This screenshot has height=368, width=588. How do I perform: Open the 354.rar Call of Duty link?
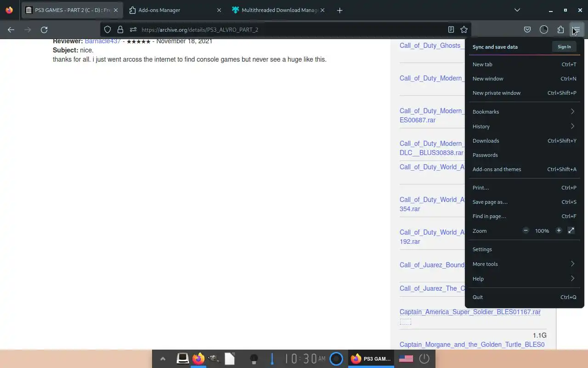[x=410, y=209]
